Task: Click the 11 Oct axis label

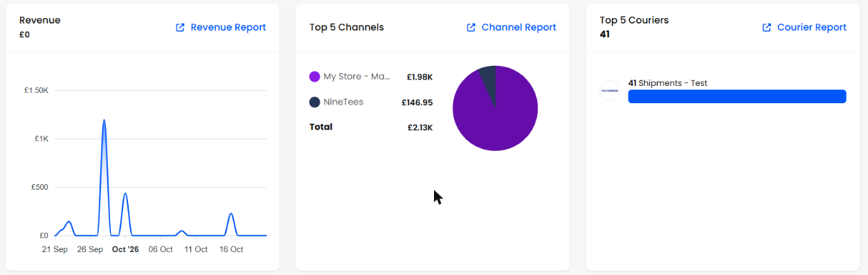Action: pos(196,249)
